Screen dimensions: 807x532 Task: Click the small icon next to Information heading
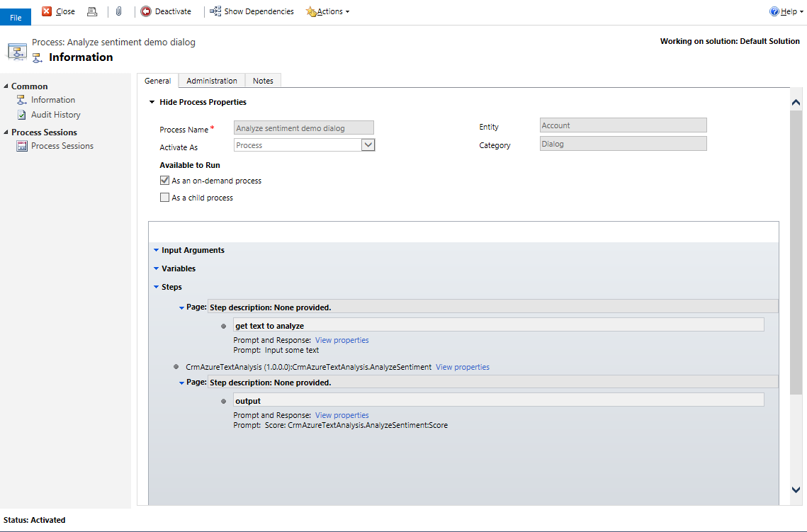pyautogui.click(x=37, y=57)
